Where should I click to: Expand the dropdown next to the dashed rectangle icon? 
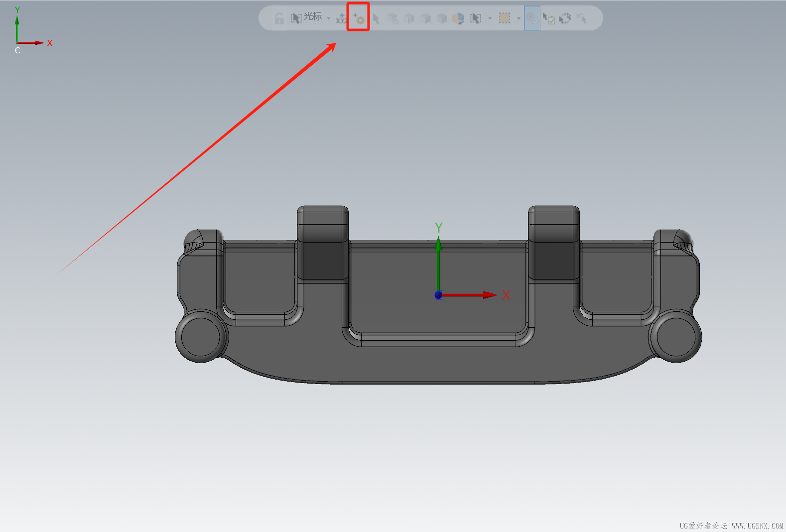519,18
